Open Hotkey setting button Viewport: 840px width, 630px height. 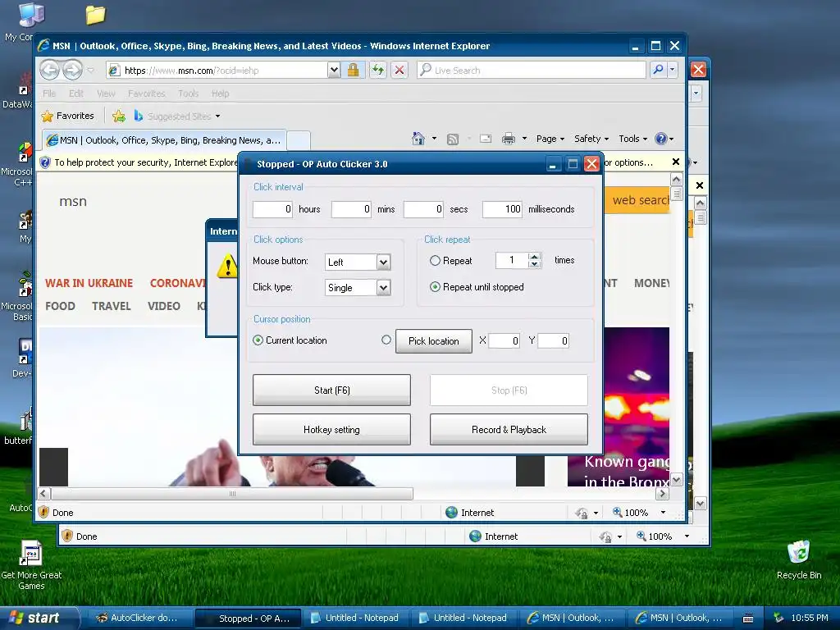tap(331, 430)
